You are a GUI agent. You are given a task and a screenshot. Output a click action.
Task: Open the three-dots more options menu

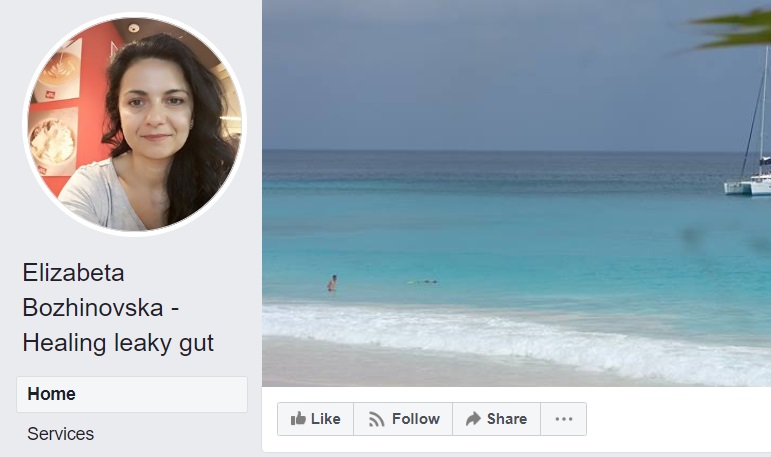(563, 419)
